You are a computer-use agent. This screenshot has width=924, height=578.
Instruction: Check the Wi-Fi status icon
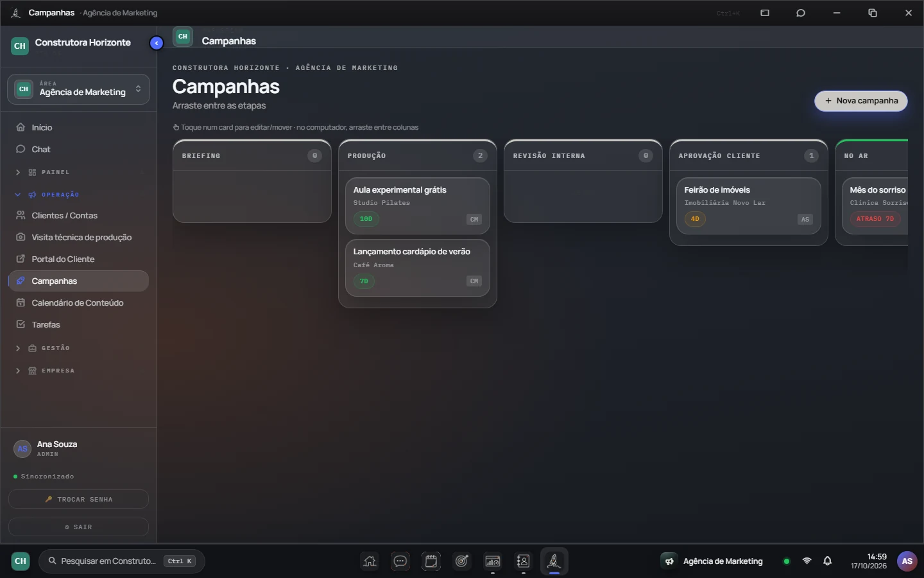coord(807,561)
